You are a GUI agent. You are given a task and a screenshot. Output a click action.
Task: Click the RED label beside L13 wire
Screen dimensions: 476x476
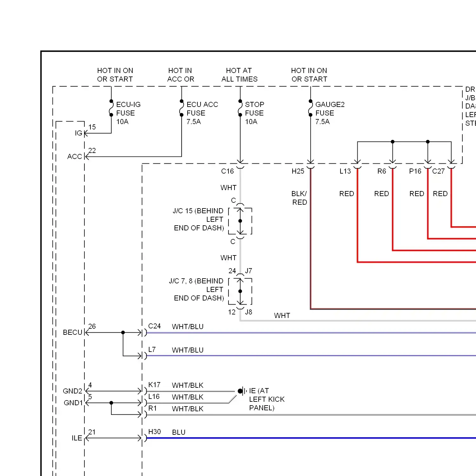[347, 194]
